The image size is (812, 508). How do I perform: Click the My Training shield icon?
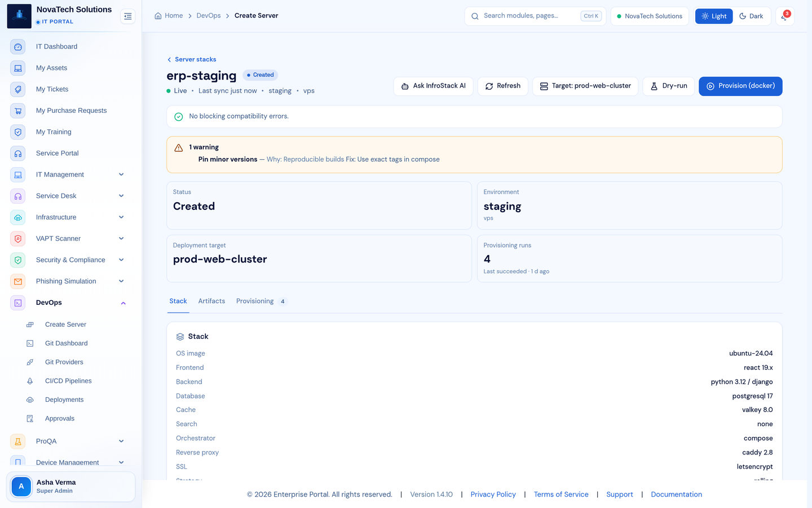click(x=18, y=132)
